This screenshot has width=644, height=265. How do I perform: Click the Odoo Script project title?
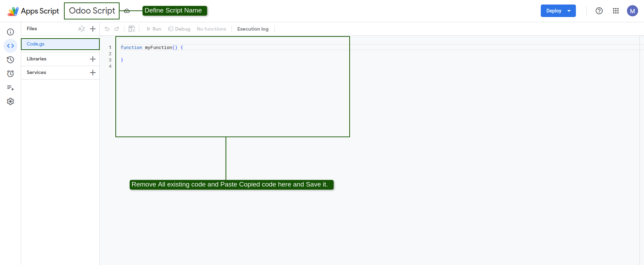click(x=92, y=11)
